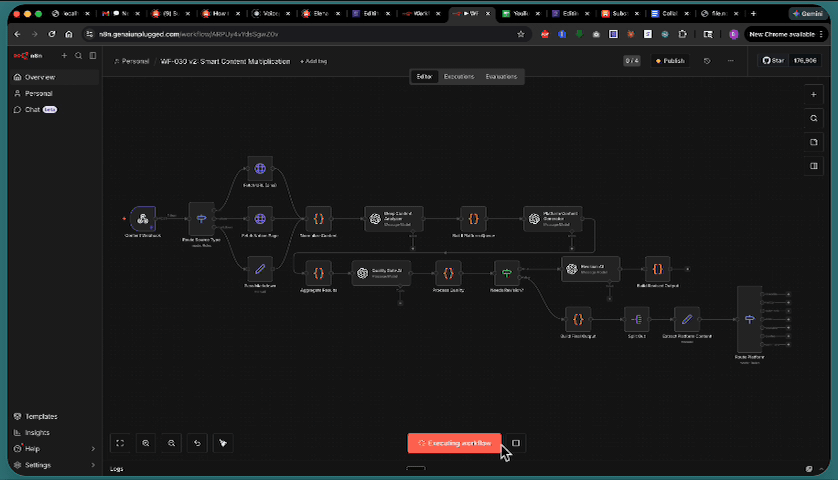Select the Pass Markdown edit node
The width and height of the screenshot is (838, 480).
(x=260, y=269)
